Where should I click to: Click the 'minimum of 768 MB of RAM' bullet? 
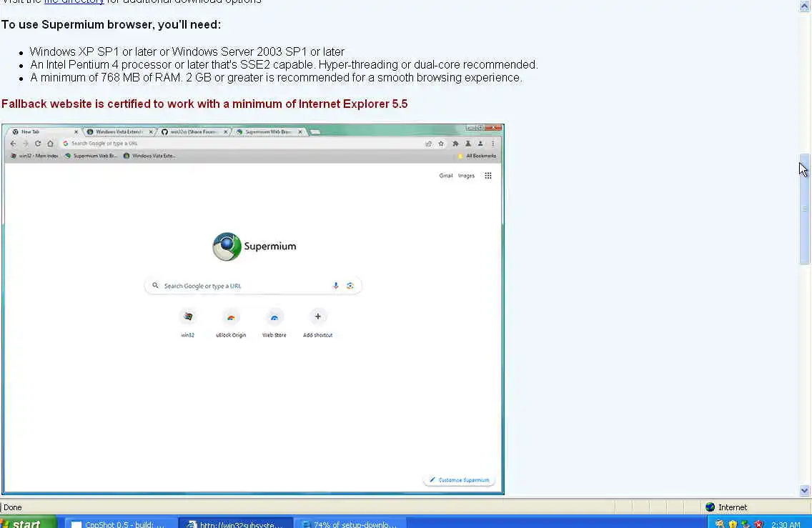[x=276, y=78]
